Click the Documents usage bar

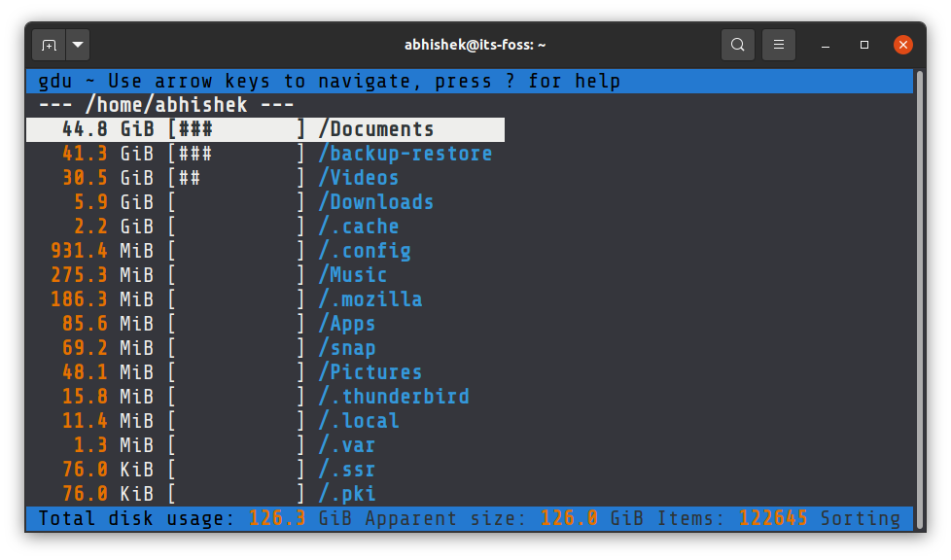[234, 128]
